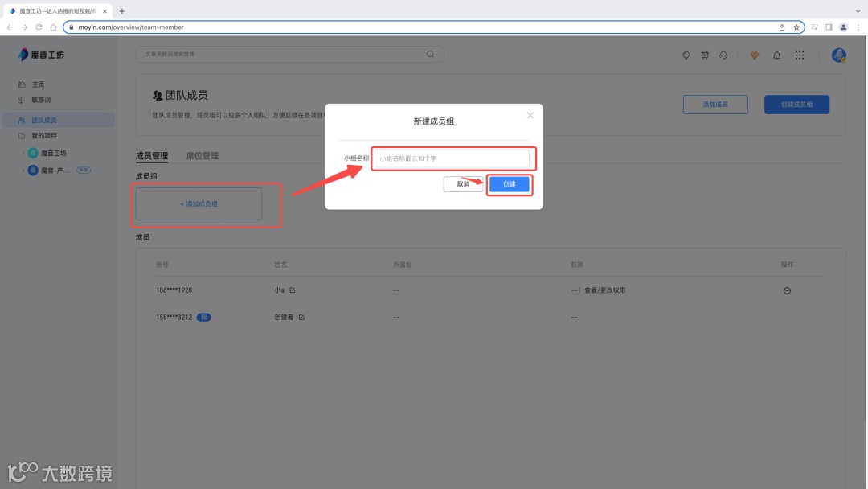Click the VIP diamond icon
The image size is (868, 489).
(755, 55)
